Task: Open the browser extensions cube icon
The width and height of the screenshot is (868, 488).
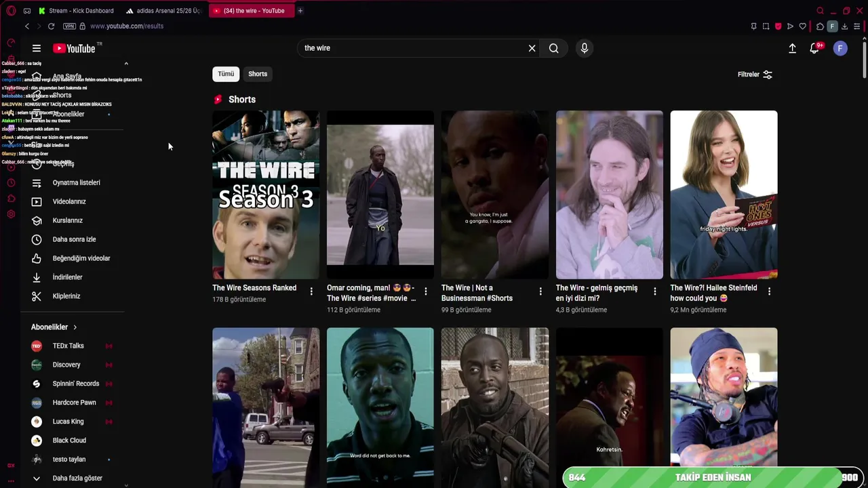Action: click(x=820, y=26)
